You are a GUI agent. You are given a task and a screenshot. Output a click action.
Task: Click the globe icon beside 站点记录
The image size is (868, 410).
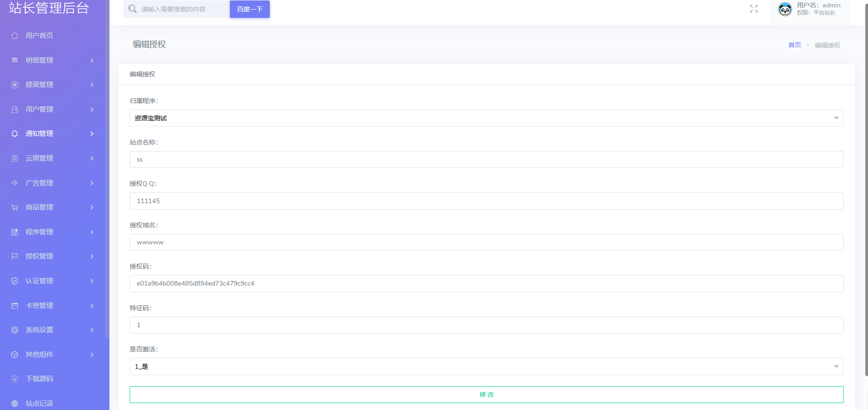[15, 404]
